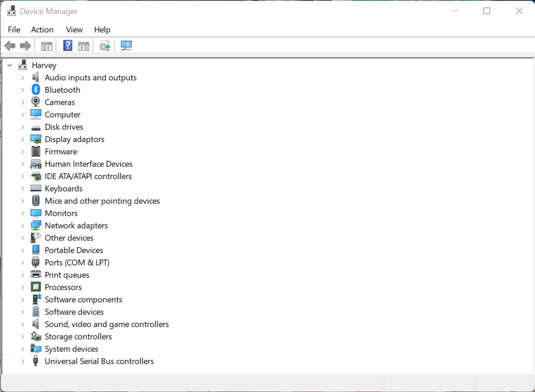535x392 pixels.
Task: Expand the Portable Devices chevron
Action: [22, 250]
